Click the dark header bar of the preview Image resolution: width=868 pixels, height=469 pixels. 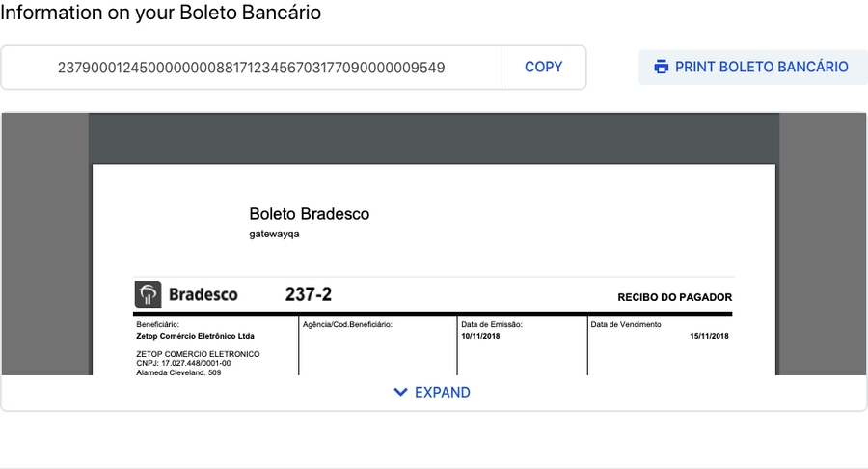(x=434, y=137)
